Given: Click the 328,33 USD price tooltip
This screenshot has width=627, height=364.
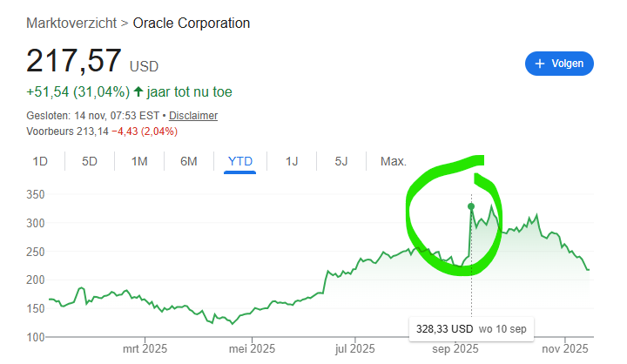Looking at the screenshot, I should [444, 330].
